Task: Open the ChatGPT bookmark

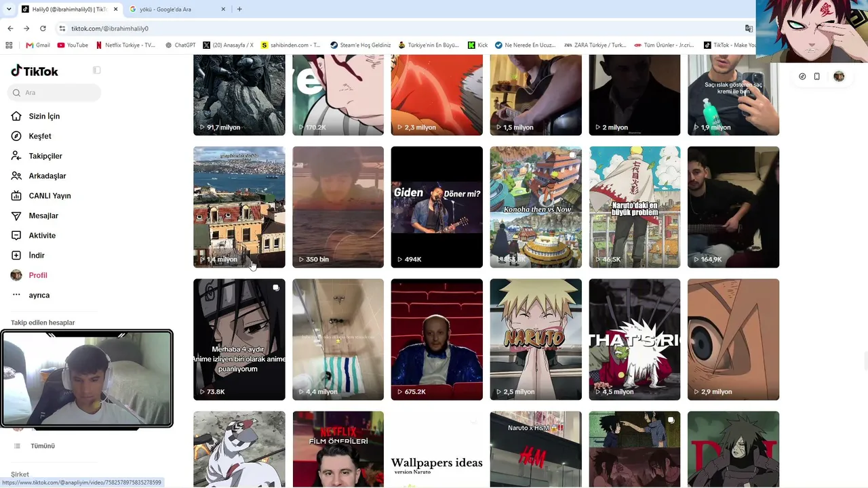Action: click(180, 45)
